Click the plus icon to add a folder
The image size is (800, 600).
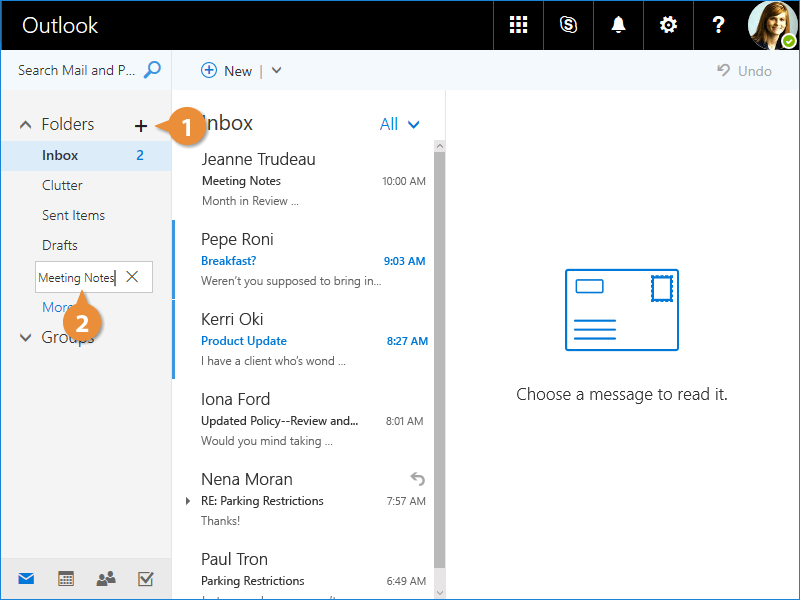(x=141, y=125)
